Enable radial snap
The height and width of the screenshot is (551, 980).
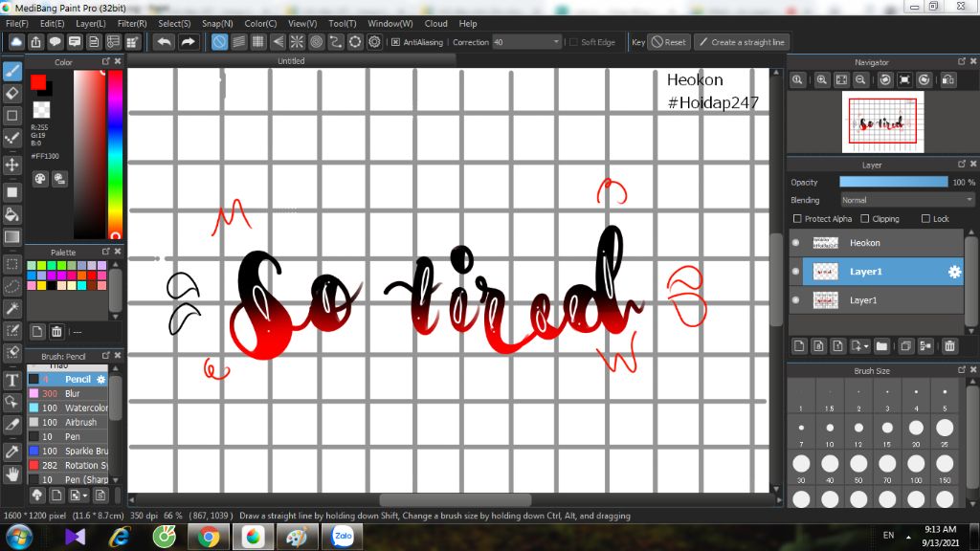[x=297, y=42]
